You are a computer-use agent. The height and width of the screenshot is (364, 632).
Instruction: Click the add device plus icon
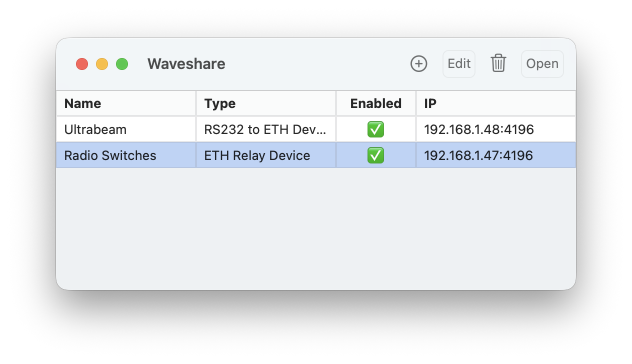(x=418, y=64)
